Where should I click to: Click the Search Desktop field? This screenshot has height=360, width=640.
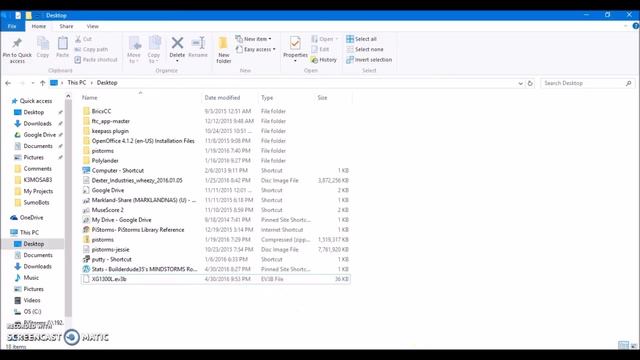588,83
